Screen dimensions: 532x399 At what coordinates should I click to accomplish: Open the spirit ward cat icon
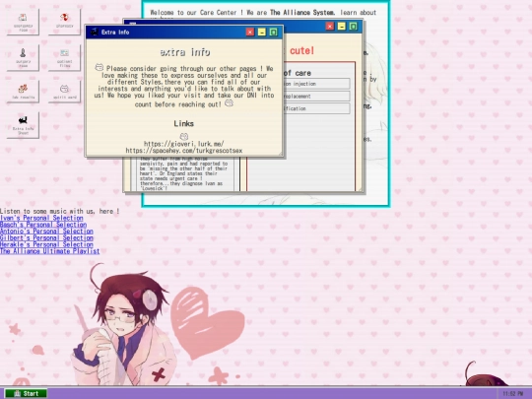tap(64, 91)
